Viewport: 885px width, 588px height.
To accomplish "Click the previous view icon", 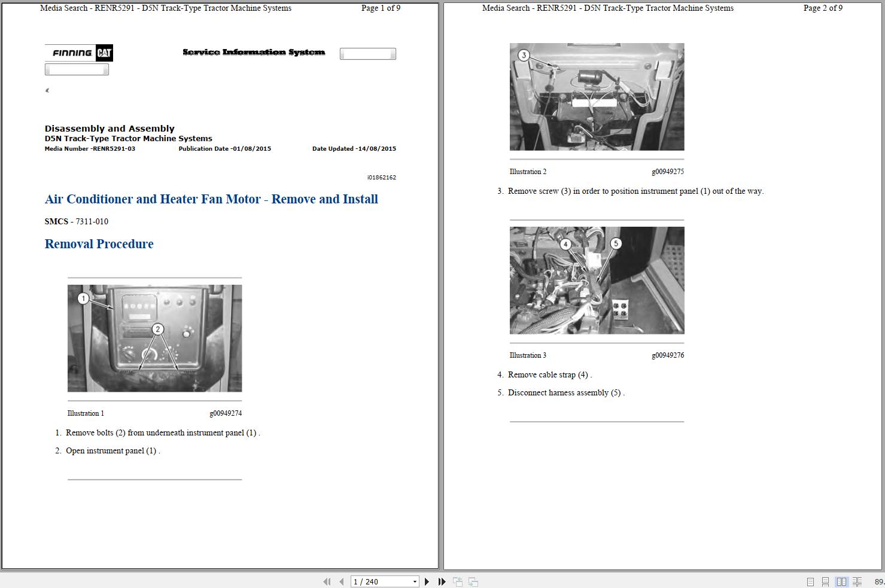I will pos(458,581).
